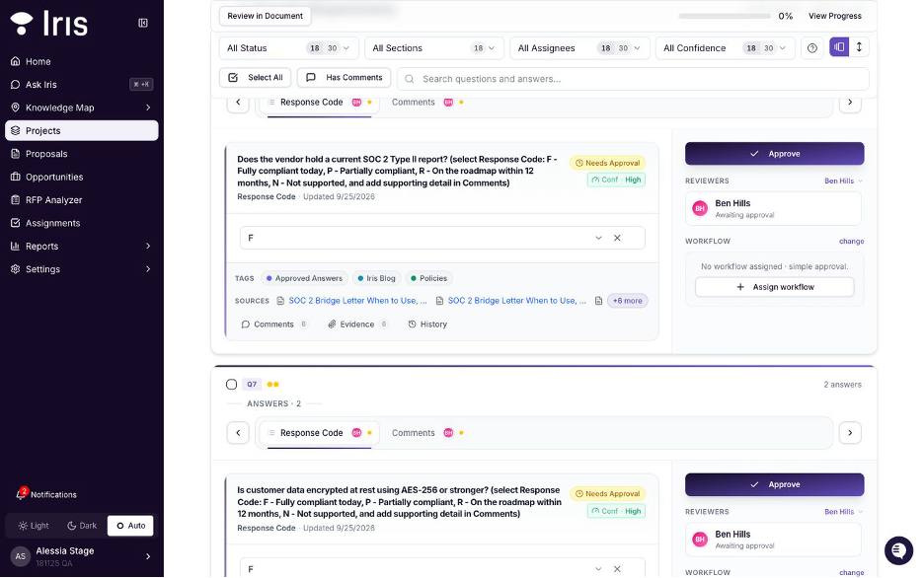Open Assignments page
This screenshot has height=578, width=924.
[x=81, y=223]
